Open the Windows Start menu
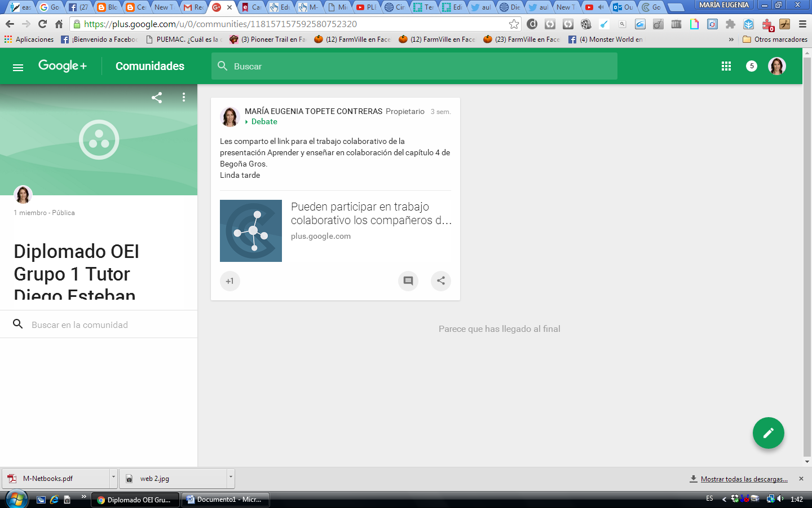 pos(16,499)
